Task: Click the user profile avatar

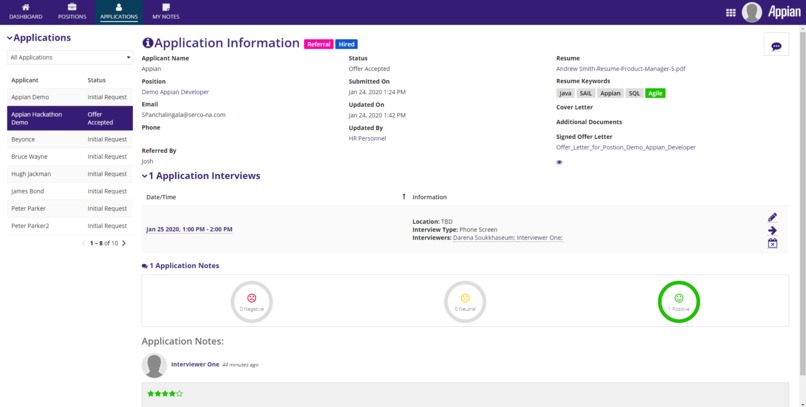Action: (752, 12)
